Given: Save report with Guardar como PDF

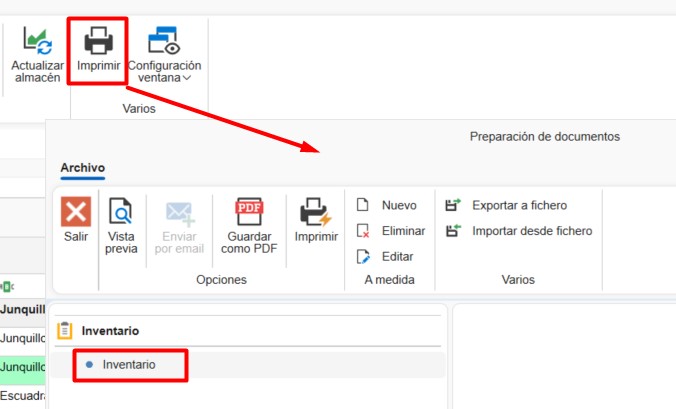Looking at the screenshot, I should (248, 214).
